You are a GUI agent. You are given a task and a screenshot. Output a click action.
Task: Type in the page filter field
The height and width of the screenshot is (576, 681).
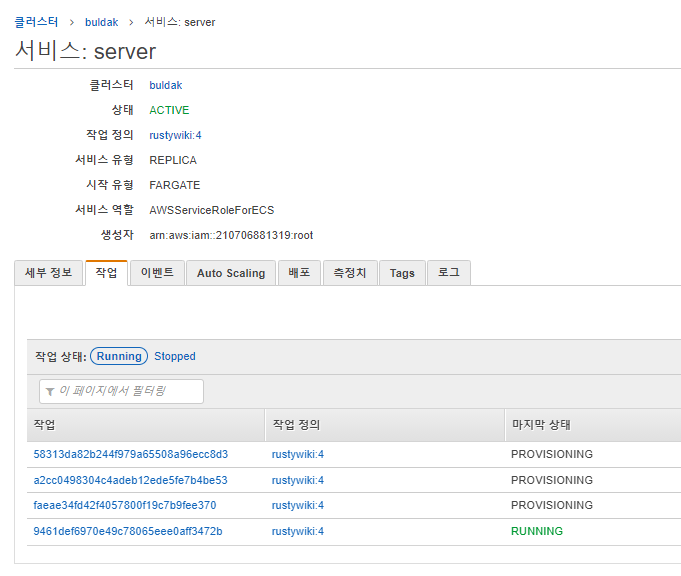125,391
